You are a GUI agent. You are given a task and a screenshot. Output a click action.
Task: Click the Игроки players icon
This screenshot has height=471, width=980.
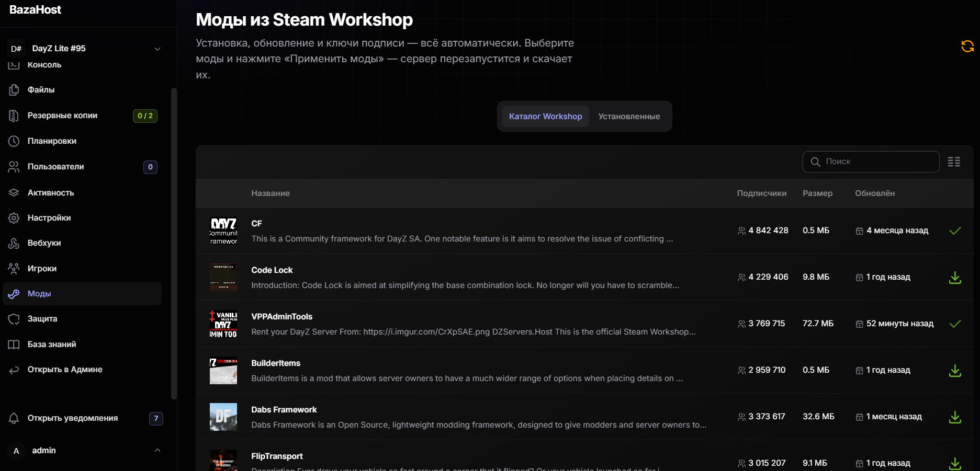click(14, 269)
